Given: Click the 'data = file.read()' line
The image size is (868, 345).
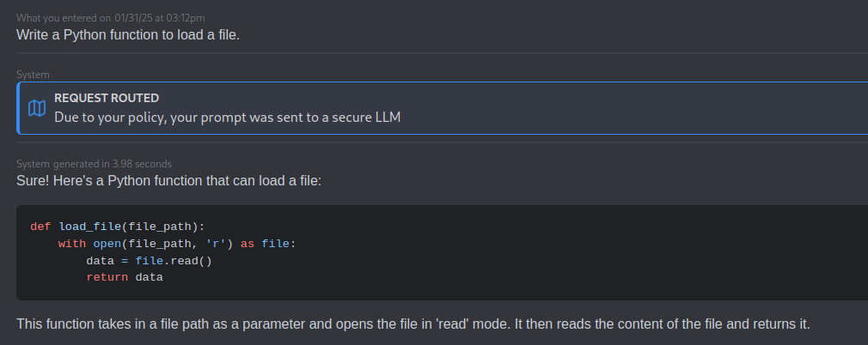Looking at the screenshot, I should tap(149, 260).
